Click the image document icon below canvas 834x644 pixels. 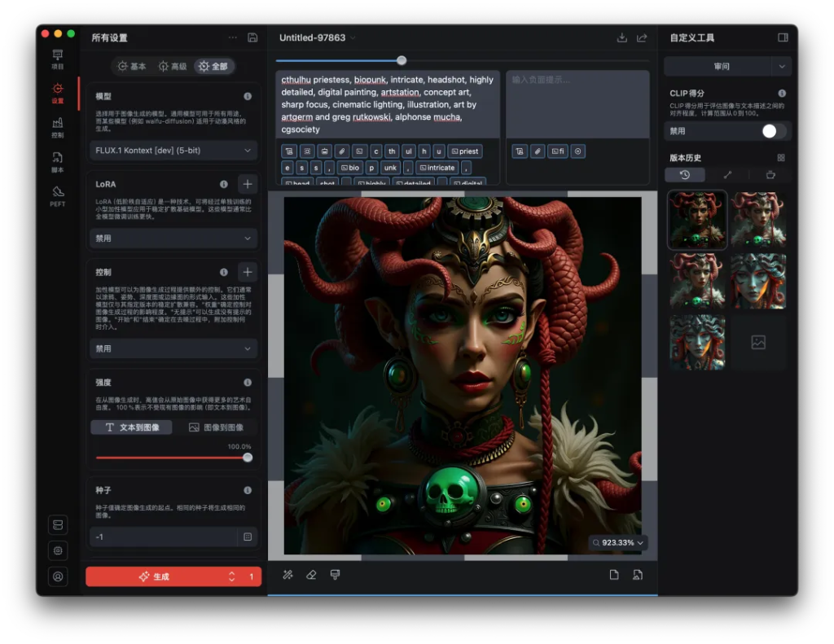click(637, 575)
